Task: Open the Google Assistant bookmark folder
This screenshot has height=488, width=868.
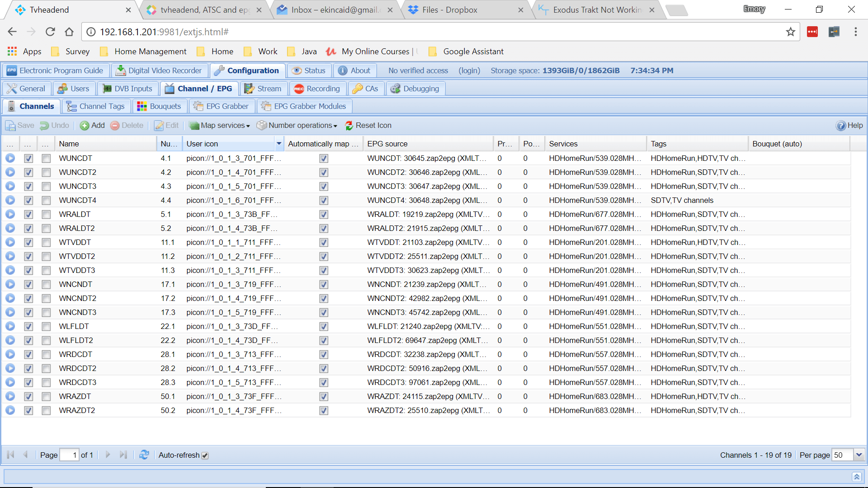Action: pyautogui.click(x=466, y=52)
